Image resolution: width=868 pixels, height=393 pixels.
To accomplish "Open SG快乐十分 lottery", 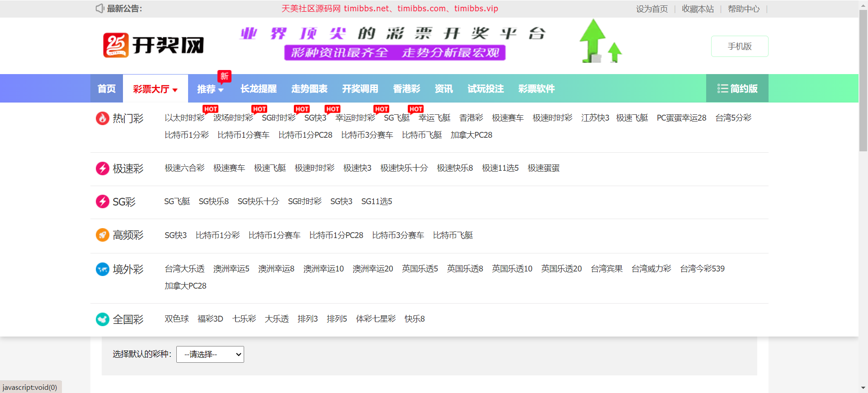I will [x=258, y=201].
